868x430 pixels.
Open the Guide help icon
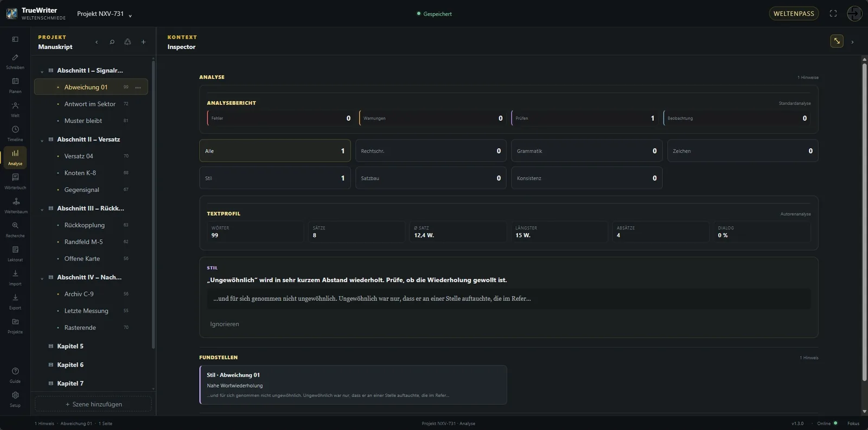pos(15,375)
